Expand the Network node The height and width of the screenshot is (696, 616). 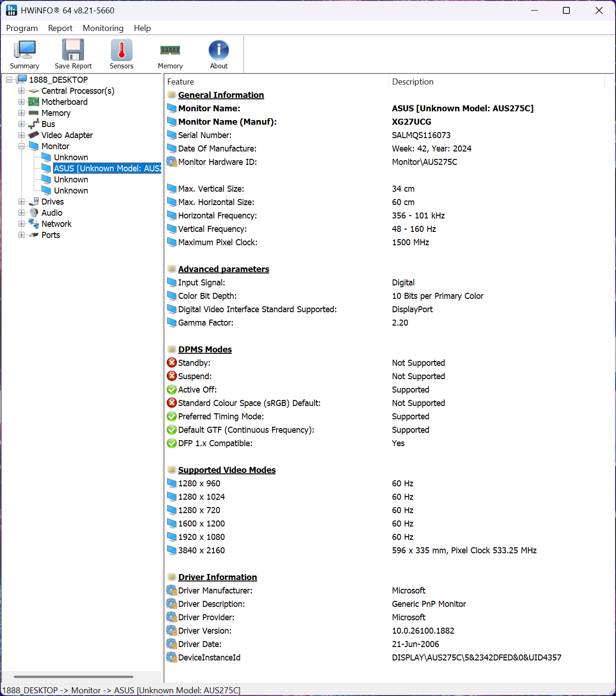click(22, 224)
